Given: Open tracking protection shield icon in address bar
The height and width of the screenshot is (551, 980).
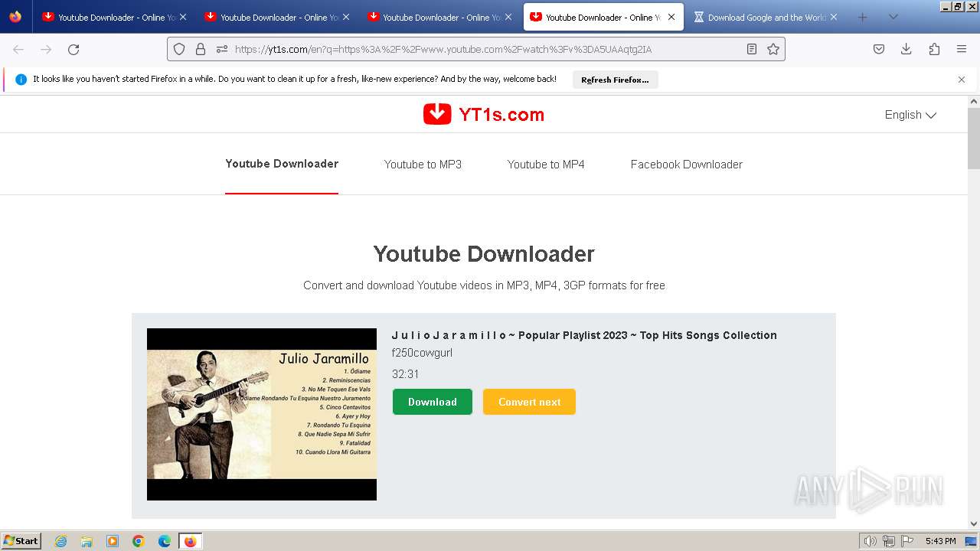Looking at the screenshot, I should point(179,49).
